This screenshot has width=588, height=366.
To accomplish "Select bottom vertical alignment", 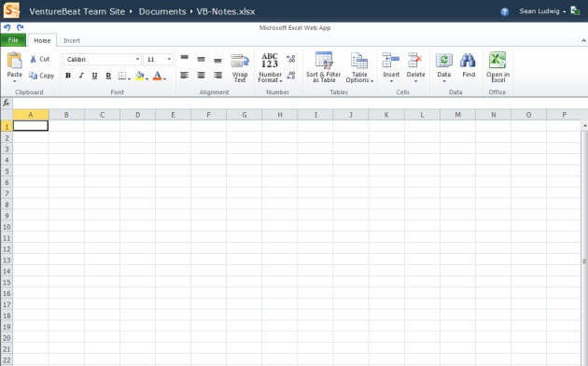I will coord(217,60).
